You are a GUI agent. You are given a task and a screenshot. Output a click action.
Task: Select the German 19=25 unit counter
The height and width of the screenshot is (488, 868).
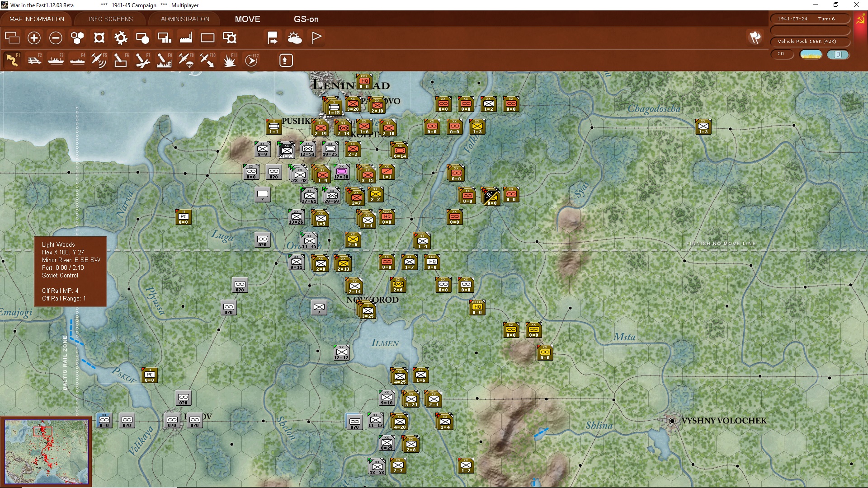330,150
